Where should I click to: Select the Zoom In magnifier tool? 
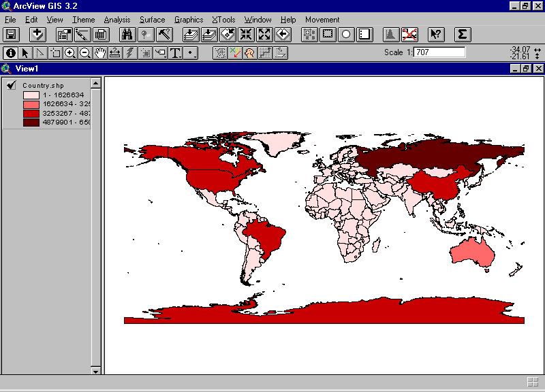pyautogui.click(x=70, y=52)
